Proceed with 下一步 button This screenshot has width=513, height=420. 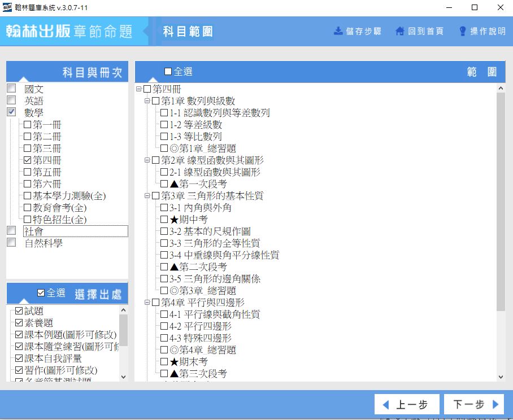click(474, 404)
